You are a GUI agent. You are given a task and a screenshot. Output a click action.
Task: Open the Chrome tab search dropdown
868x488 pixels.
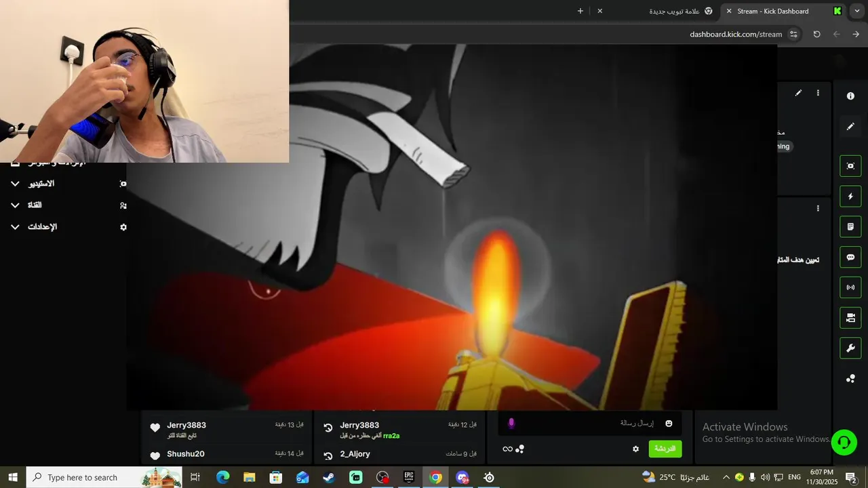pos(856,11)
